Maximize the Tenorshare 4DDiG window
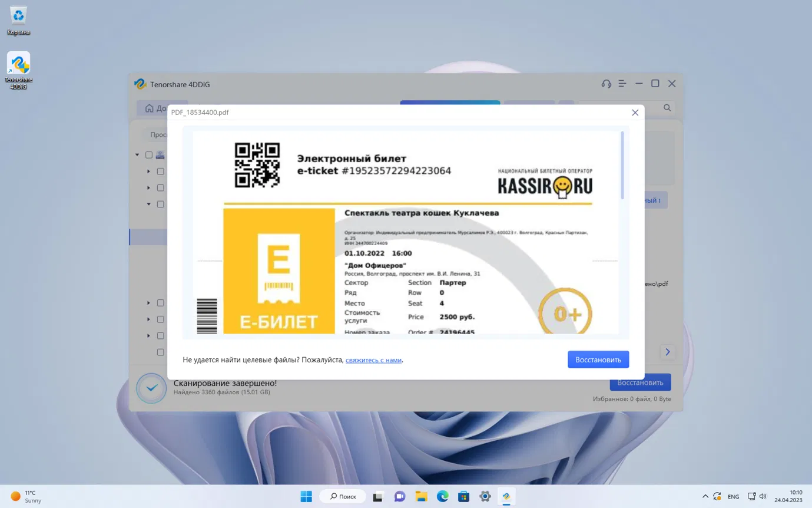Screen dimensions: 812x508 (x=655, y=84)
